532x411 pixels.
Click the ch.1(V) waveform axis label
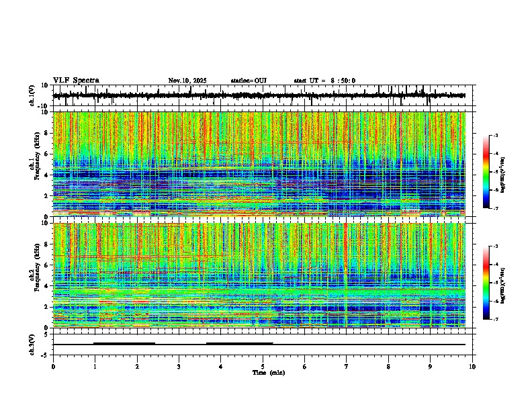click(32, 95)
